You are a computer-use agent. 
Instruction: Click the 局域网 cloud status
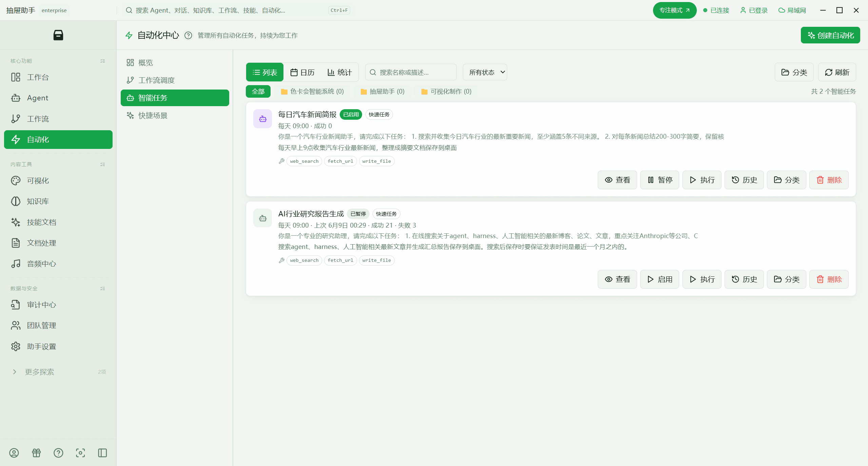(792, 10)
